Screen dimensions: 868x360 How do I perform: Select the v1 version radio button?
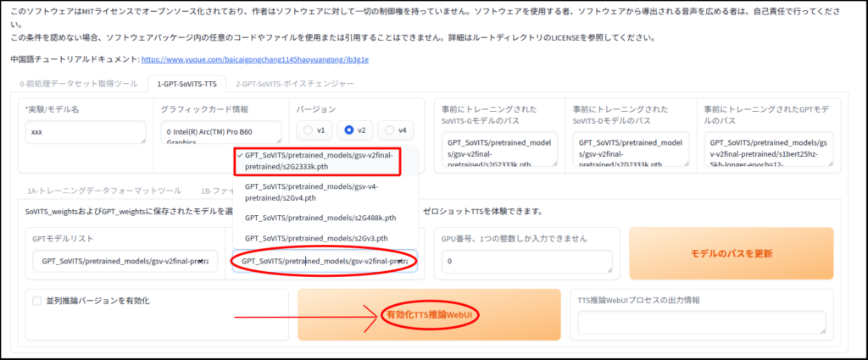(310, 130)
